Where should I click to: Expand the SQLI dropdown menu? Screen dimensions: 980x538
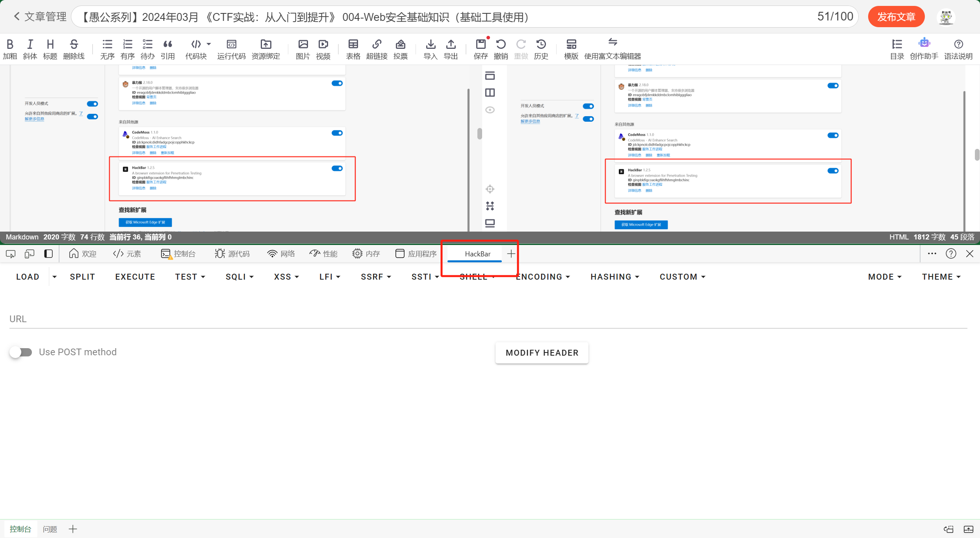239,277
